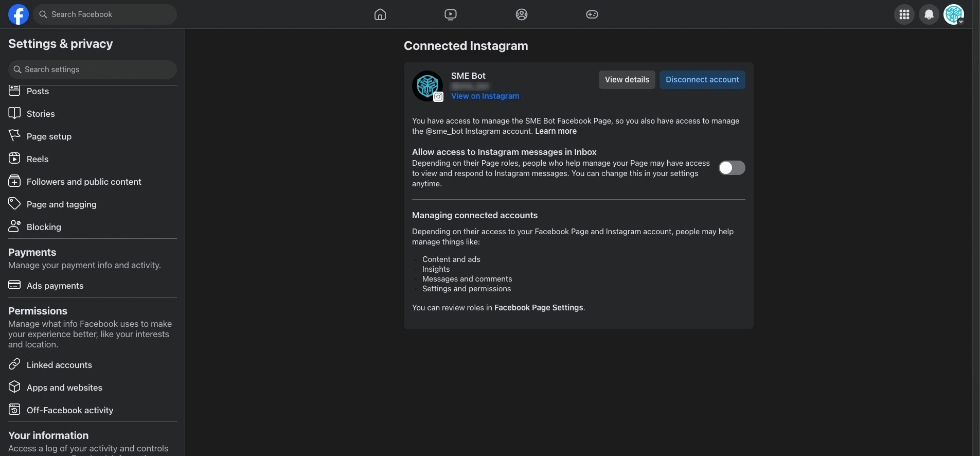
Task: Click the Facebook logo
Action: pyautogui.click(x=19, y=14)
